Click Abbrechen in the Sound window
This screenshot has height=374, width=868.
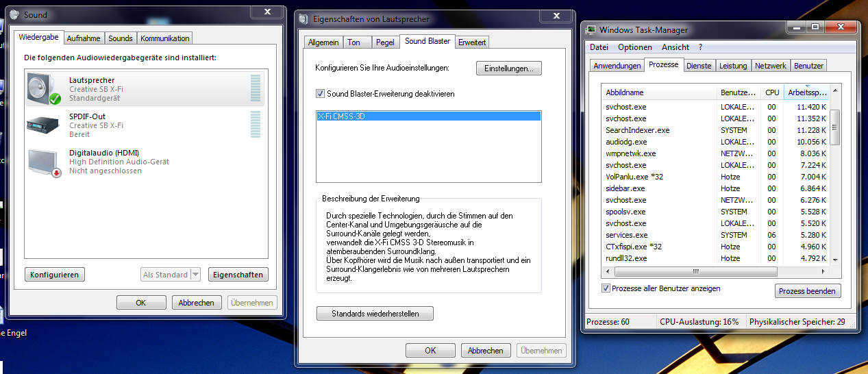(197, 302)
